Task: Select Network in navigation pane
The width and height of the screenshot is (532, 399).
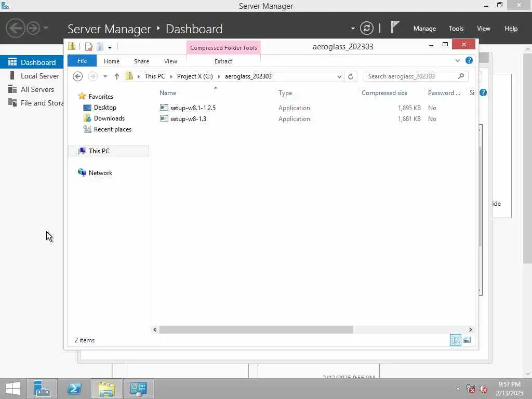Action: pos(100,172)
